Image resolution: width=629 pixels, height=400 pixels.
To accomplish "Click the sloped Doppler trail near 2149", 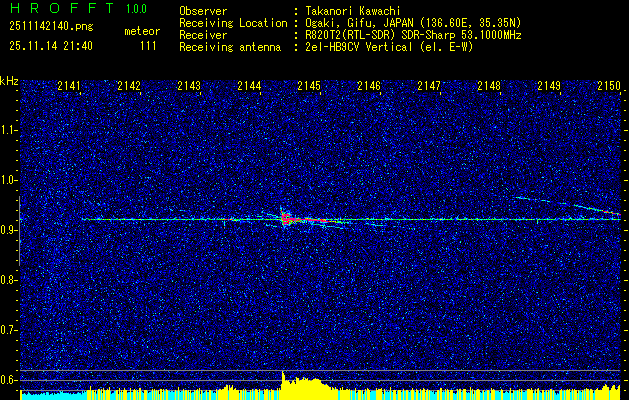I will (568, 205).
